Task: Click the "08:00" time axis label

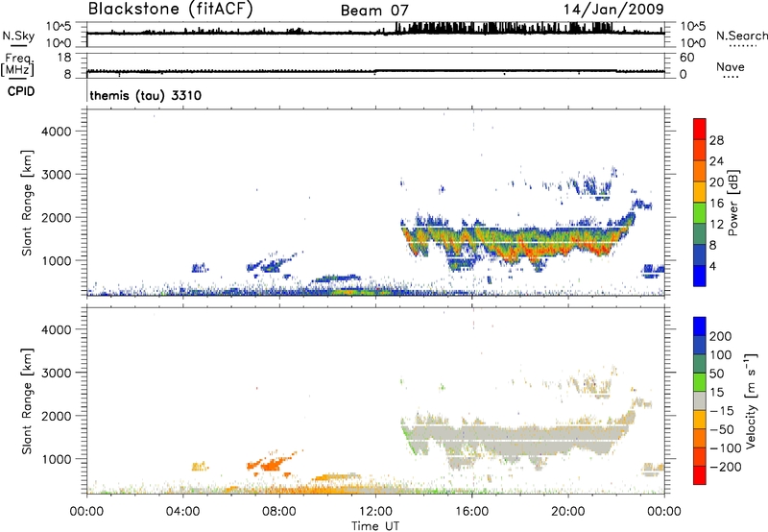Action: tap(279, 511)
